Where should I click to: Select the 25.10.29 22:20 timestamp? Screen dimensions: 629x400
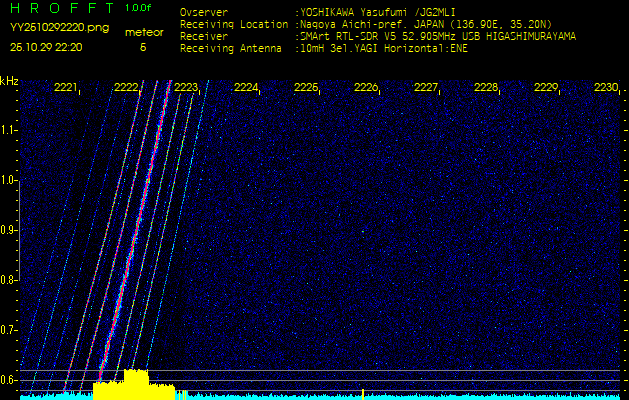[x=46, y=47]
